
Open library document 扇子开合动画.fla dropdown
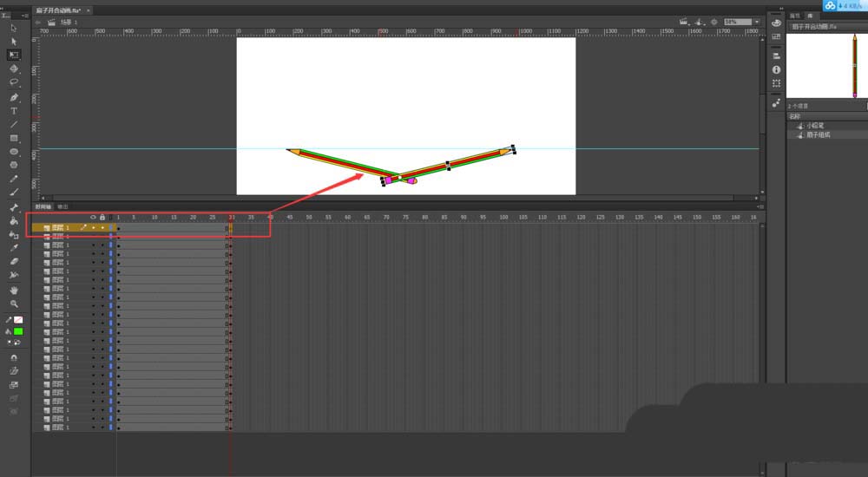[829, 27]
